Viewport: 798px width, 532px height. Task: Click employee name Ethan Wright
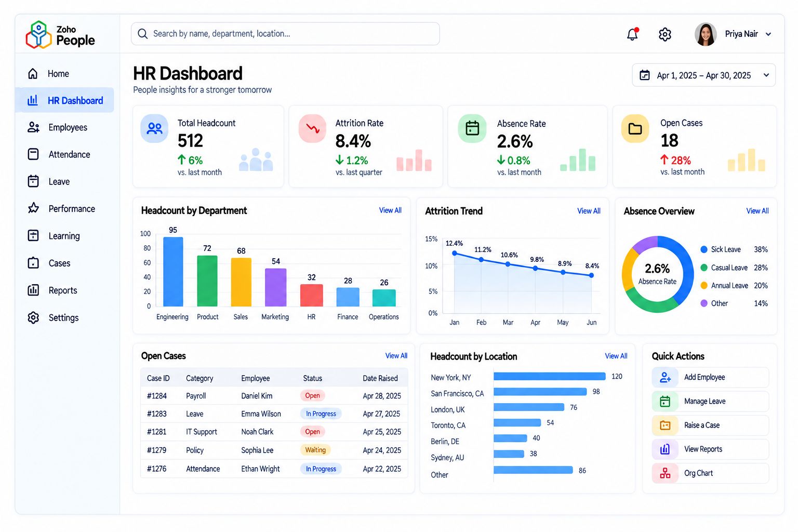[x=260, y=469]
